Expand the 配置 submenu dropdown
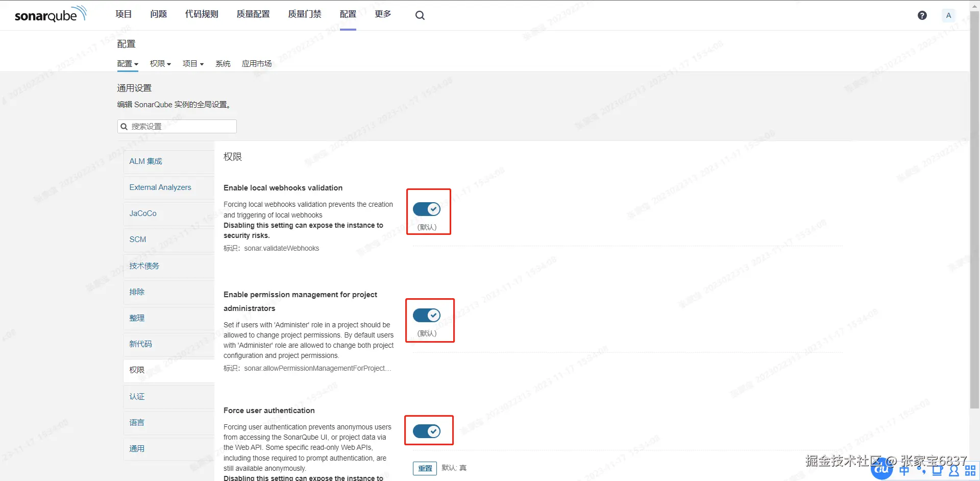The width and height of the screenshot is (980, 481). [128, 64]
